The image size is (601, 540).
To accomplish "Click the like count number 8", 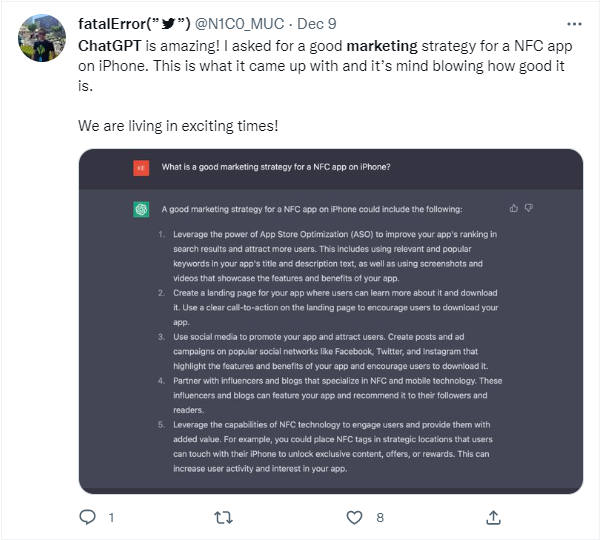I will point(379,518).
